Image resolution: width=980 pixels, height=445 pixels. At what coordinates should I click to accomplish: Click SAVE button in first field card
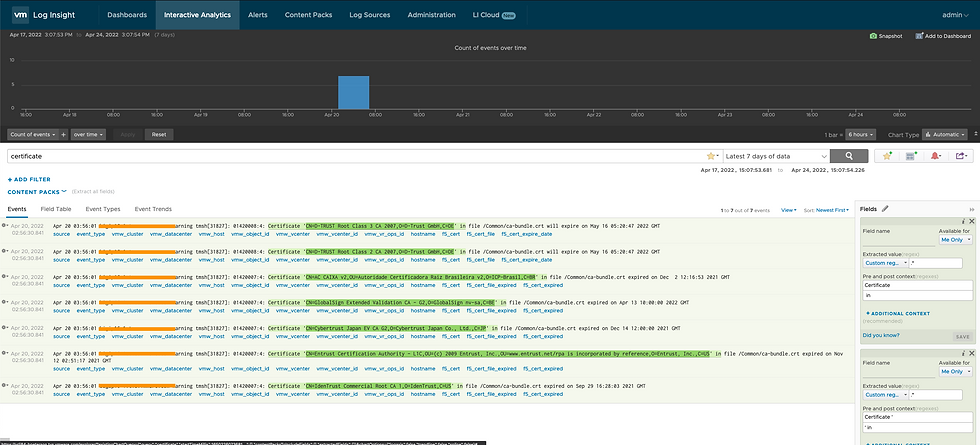tap(962, 336)
